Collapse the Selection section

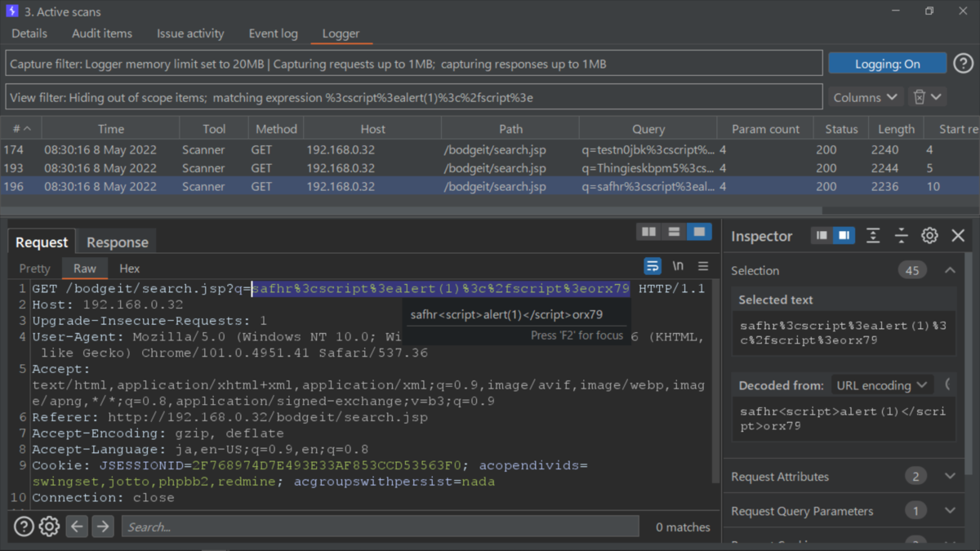(951, 270)
